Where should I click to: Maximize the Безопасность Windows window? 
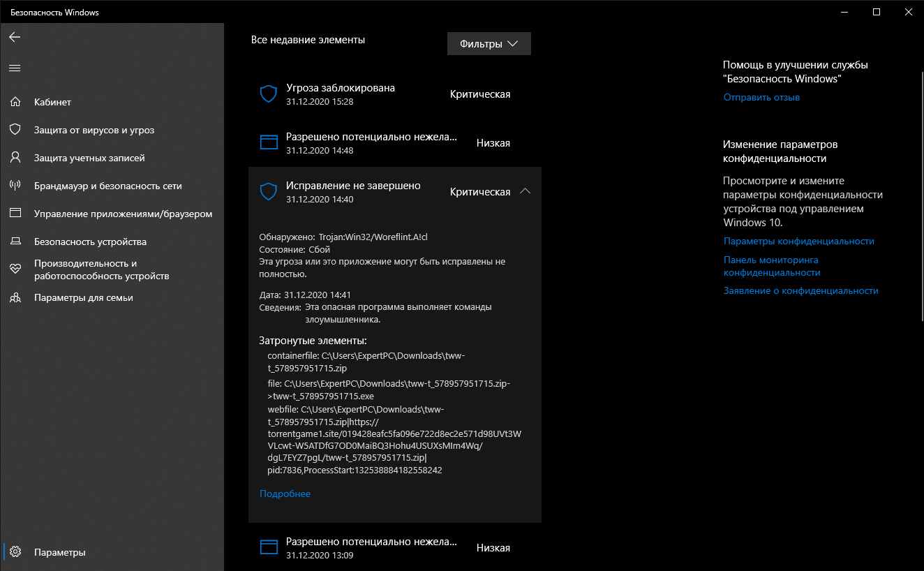[x=876, y=12]
